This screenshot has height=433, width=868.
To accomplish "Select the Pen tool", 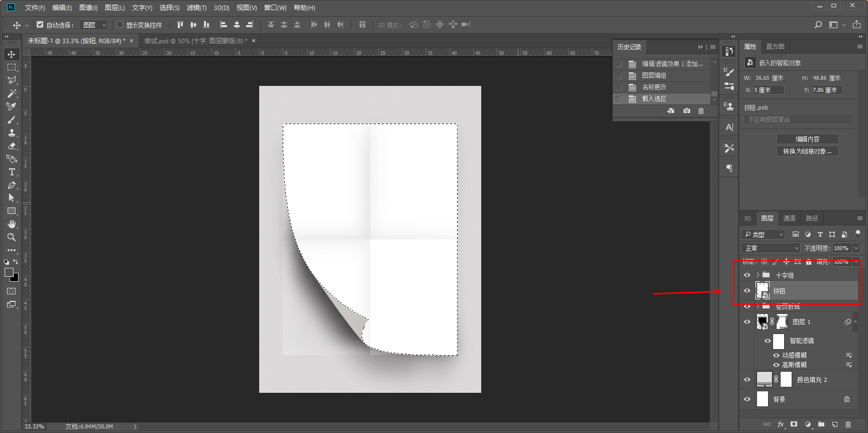I will [x=12, y=185].
